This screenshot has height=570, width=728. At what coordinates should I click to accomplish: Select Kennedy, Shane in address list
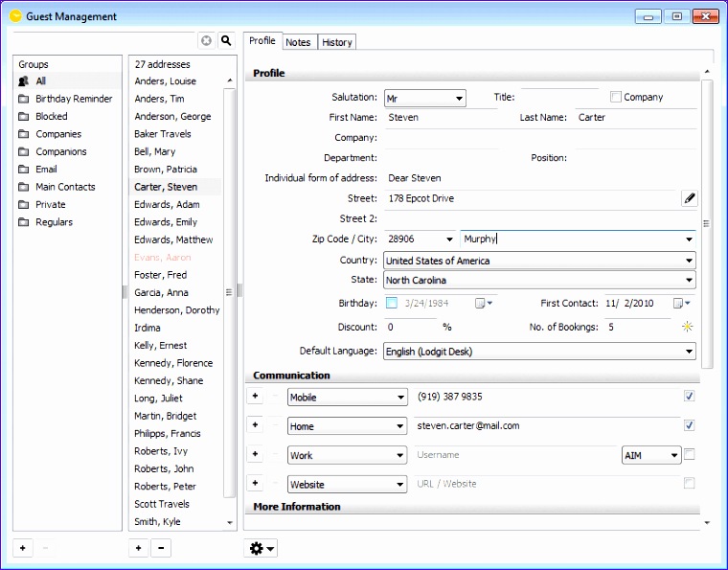tap(169, 381)
